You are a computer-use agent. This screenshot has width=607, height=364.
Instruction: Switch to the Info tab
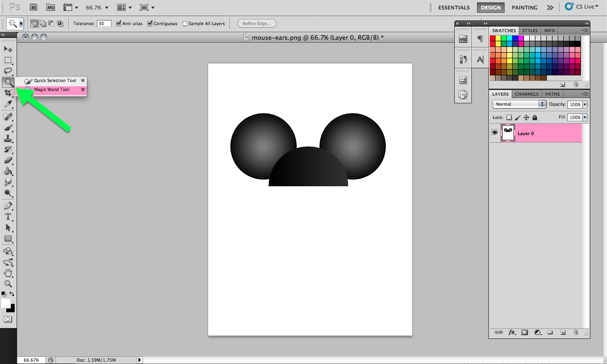550,30
